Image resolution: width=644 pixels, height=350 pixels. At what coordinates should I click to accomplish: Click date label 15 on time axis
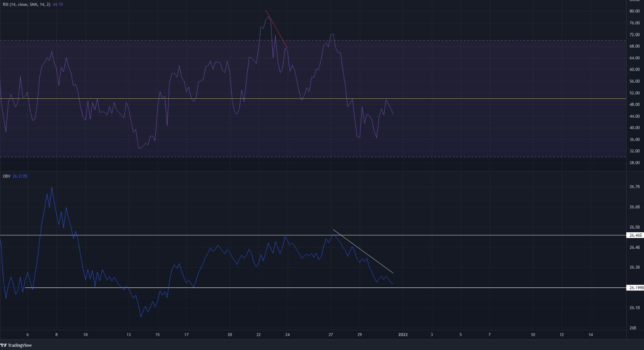click(x=157, y=334)
